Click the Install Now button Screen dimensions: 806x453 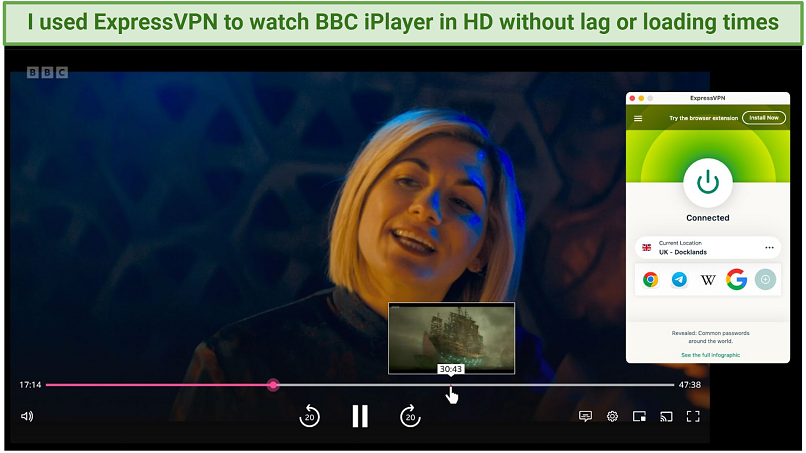click(x=764, y=118)
